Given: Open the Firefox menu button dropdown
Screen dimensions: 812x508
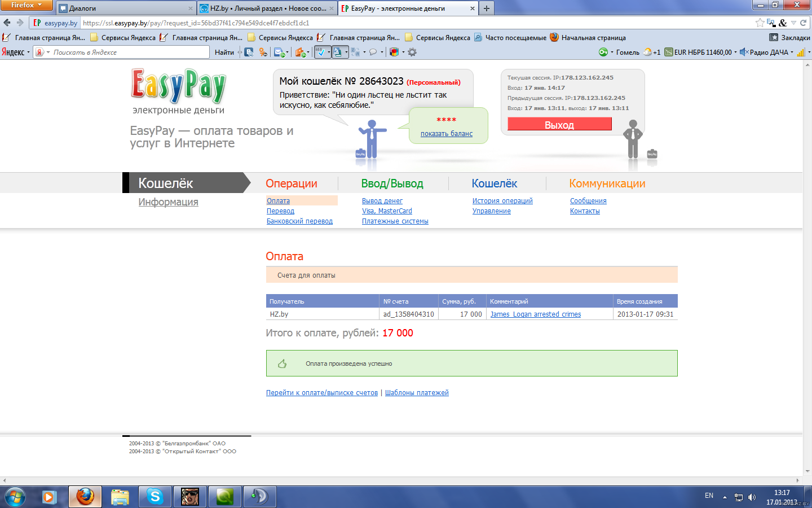Looking at the screenshot, I should point(26,5).
